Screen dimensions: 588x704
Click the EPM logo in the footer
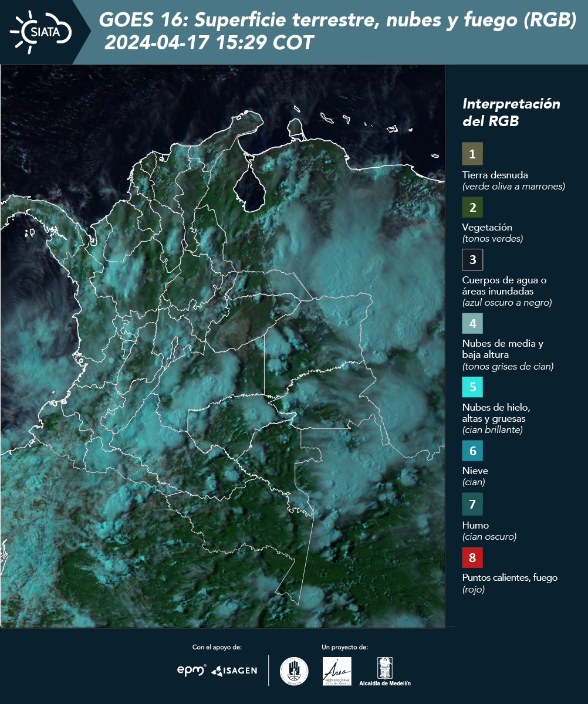pos(192,670)
